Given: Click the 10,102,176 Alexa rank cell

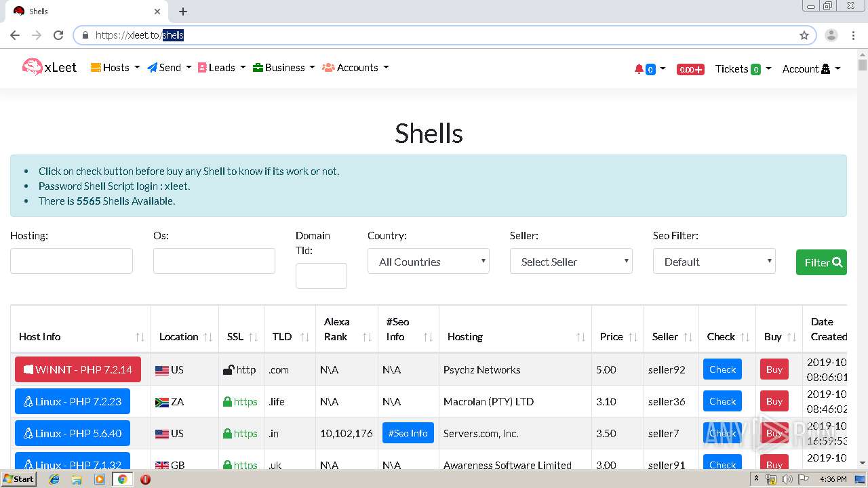Looking at the screenshot, I should point(347,433).
